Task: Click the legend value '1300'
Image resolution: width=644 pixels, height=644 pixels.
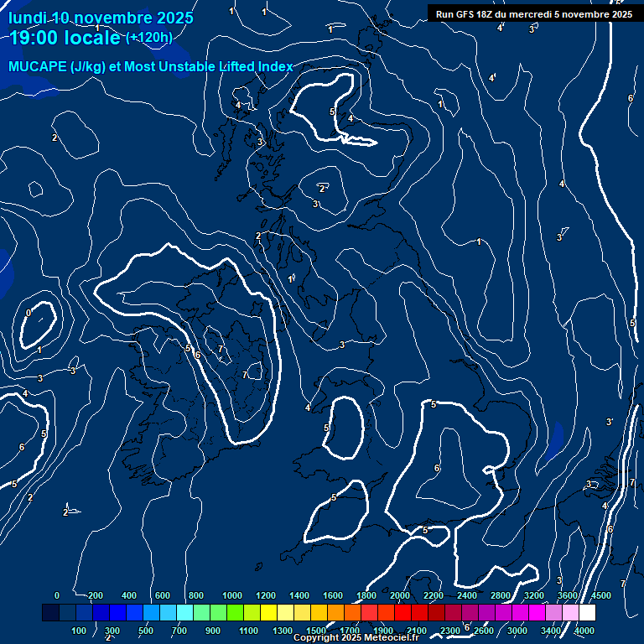Action: 283,631
